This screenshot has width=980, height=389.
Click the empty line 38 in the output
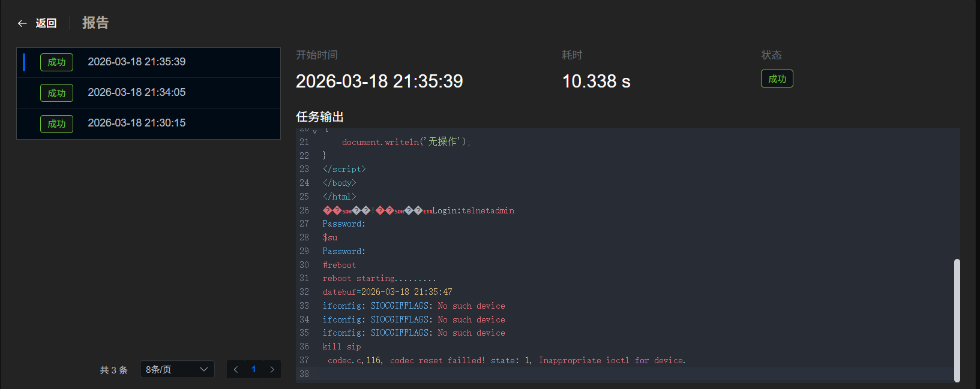pos(540,374)
